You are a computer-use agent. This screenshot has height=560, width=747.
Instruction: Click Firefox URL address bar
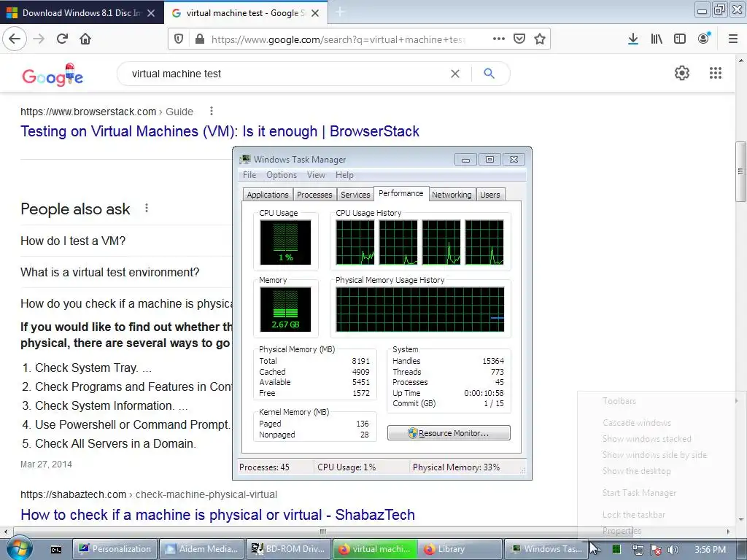tap(338, 39)
